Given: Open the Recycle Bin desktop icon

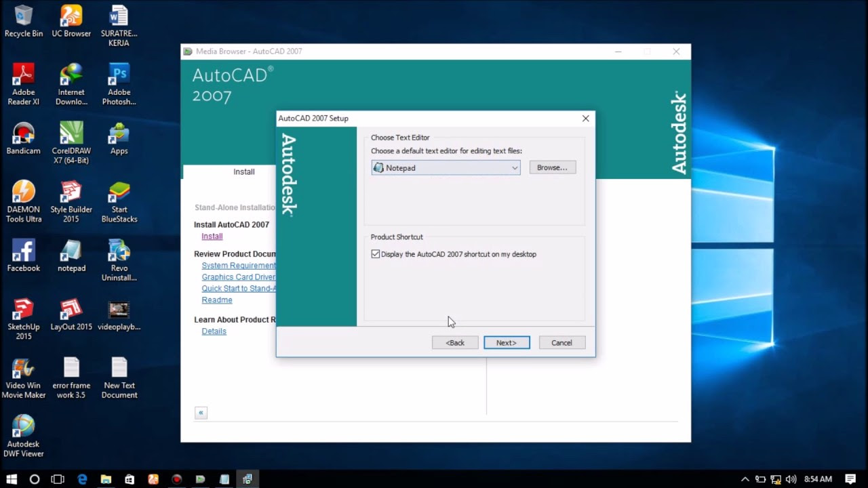Looking at the screenshot, I should [24, 21].
